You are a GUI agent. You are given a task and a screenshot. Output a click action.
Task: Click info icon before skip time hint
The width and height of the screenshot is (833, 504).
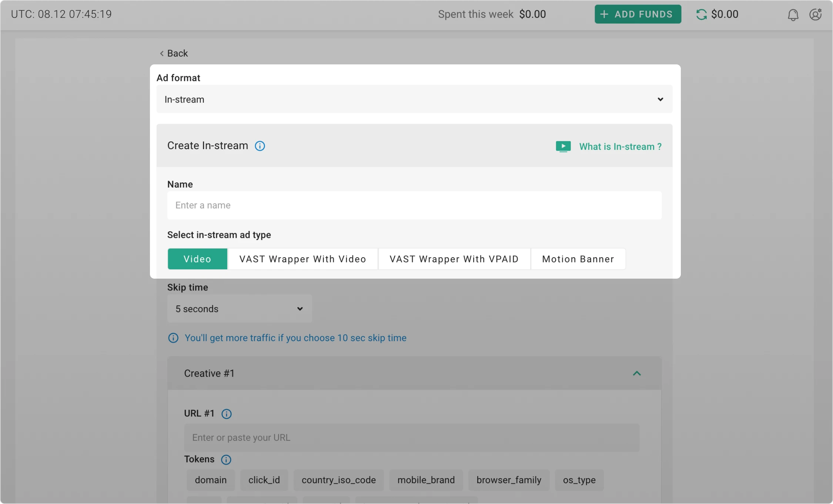pos(173,338)
